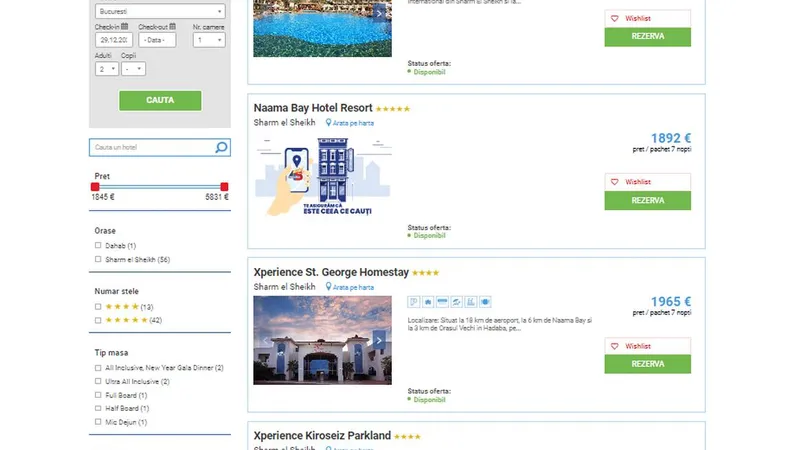Click the heart icon on St. George wishlist
This screenshot has height=450, width=800.
(615, 346)
